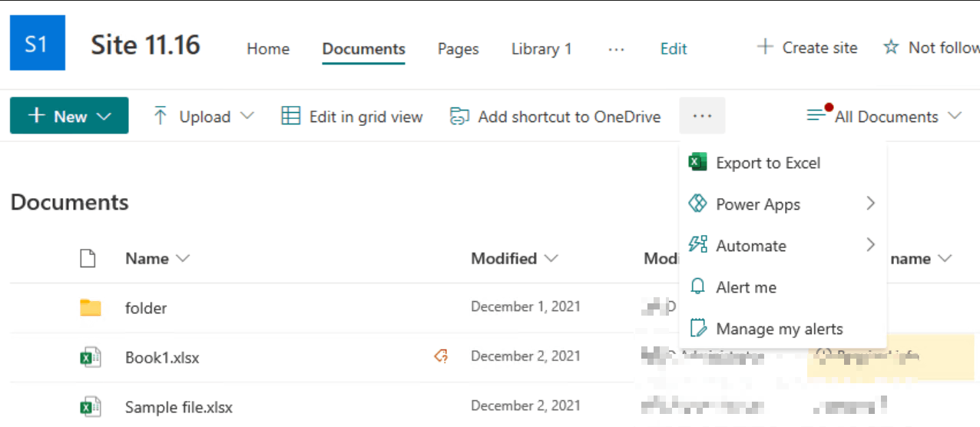Expand the Power Apps submenu arrow
Viewport: 980px width, 427px height.
point(870,204)
